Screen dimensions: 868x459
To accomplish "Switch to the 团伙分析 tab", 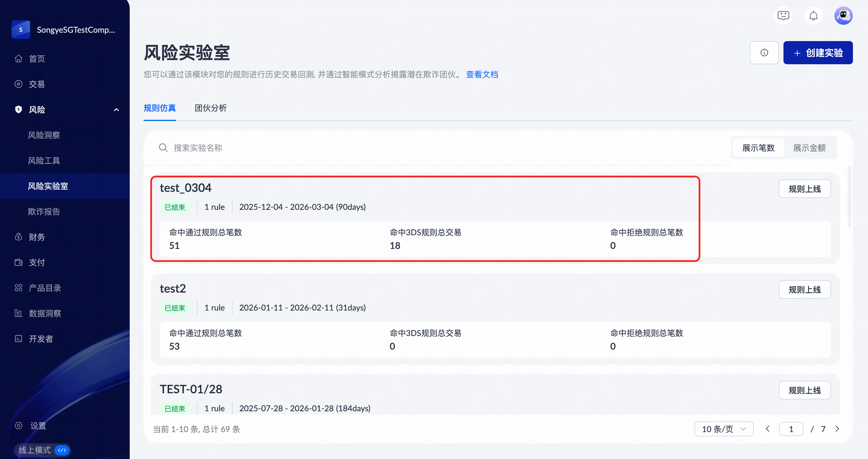I will 210,108.
